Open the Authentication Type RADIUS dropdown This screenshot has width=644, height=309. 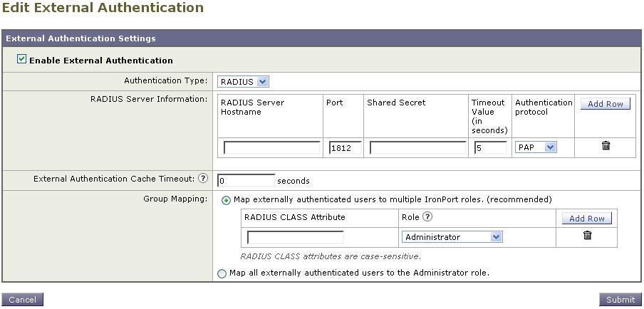tap(243, 82)
